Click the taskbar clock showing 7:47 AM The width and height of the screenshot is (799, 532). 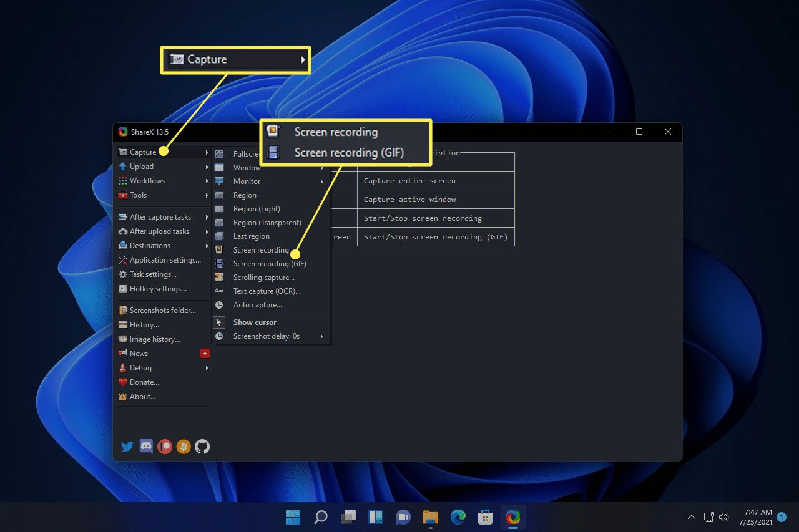757,516
